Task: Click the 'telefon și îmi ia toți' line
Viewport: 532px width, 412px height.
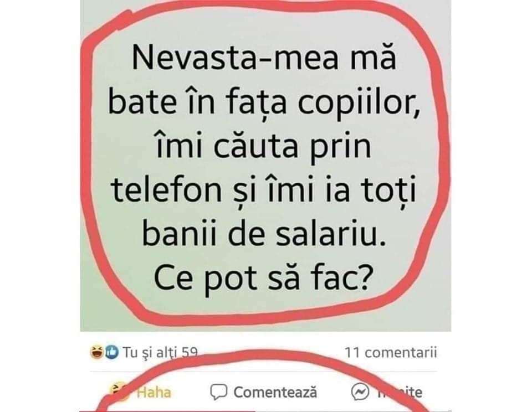Action: tap(263, 190)
